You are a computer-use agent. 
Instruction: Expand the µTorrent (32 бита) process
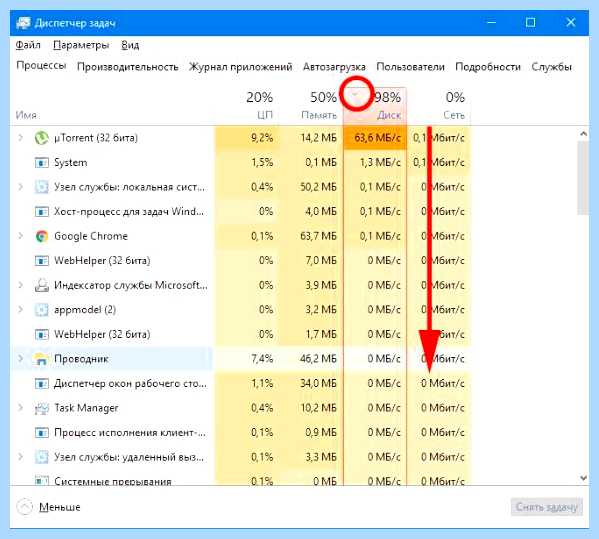tap(21, 138)
